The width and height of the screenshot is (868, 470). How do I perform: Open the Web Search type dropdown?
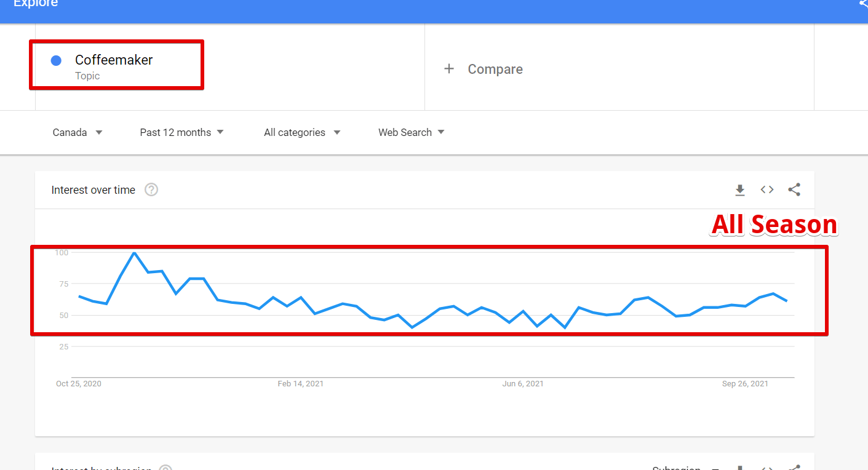[x=412, y=132]
